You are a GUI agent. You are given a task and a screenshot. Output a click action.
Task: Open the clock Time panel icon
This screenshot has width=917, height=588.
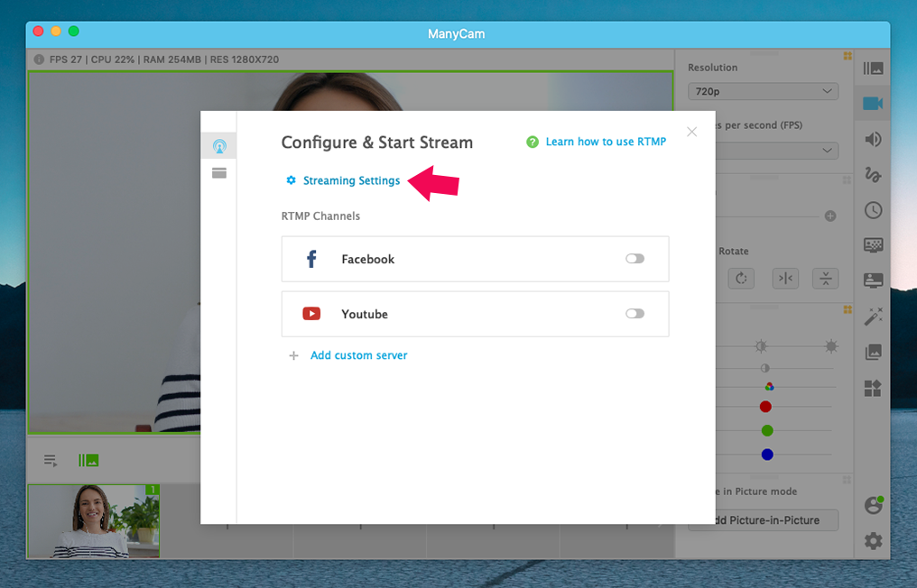(873, 210)
